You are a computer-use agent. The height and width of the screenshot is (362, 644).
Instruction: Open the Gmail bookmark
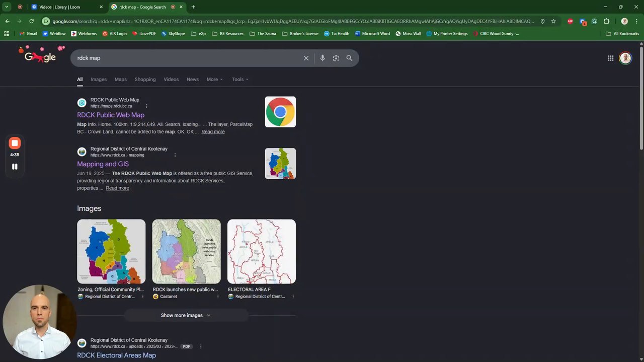28,34
